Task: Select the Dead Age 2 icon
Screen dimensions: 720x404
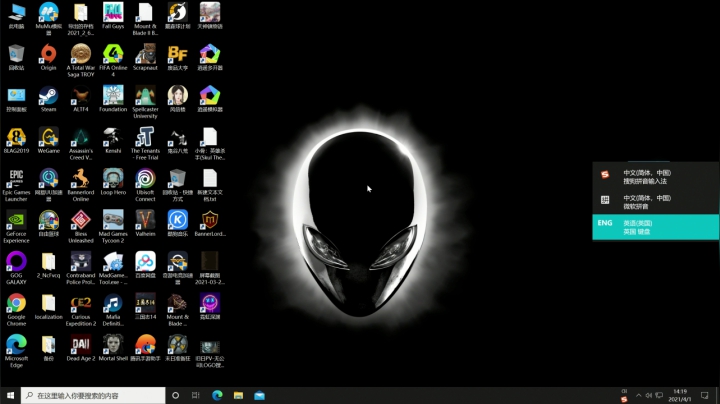Action: click(x=81, y=348)
